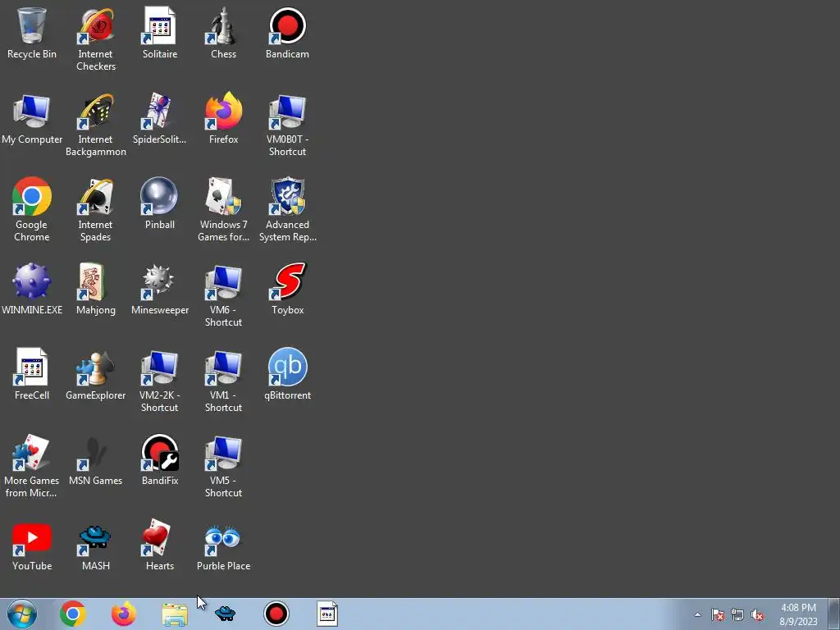Select the Internet Checkers shortcut

pos(96,39)
